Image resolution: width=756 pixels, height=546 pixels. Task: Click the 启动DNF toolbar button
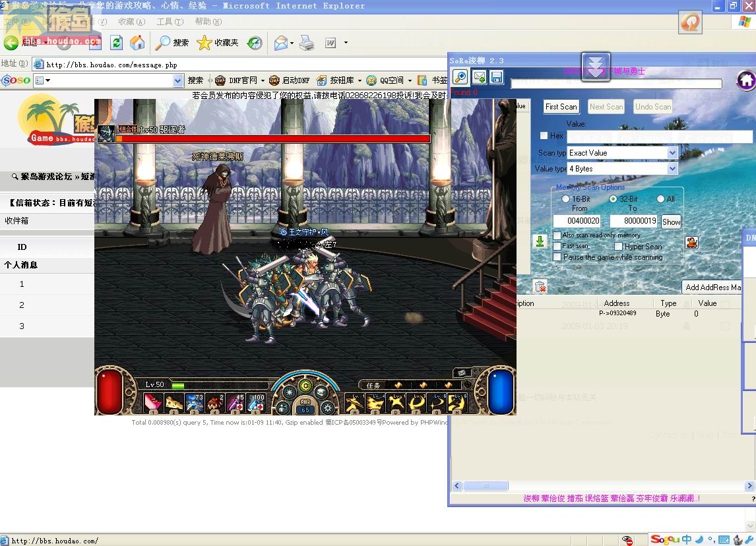[x=290, y=80]
